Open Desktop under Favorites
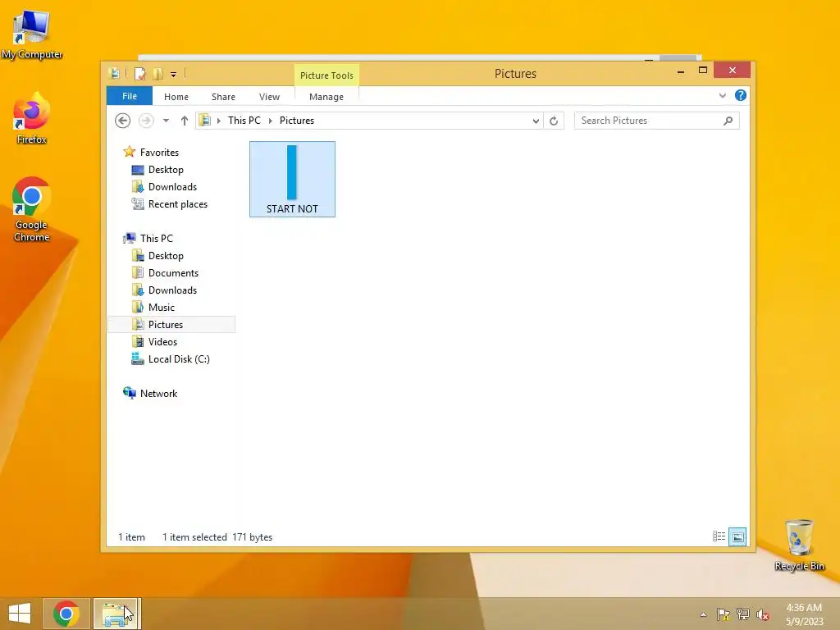The height and width of the screenshot is (630, 840). click(166, 170)
